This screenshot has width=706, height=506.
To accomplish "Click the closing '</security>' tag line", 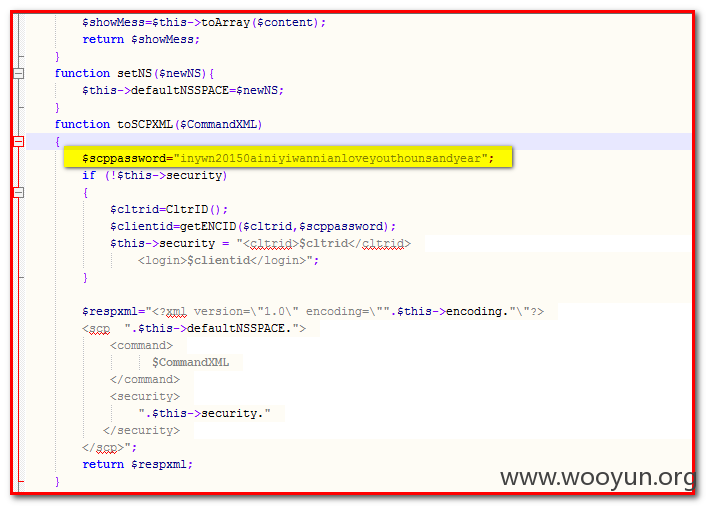I will [141, 430].
